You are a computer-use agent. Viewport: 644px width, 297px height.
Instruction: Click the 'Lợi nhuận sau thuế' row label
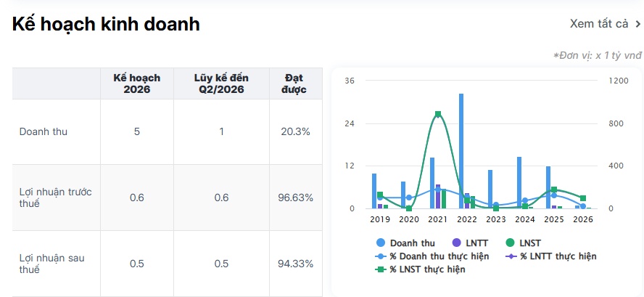point(51,264)
